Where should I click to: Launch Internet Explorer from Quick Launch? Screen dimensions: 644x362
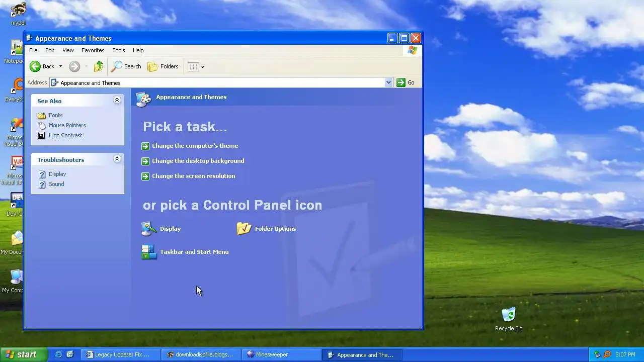click(58, 354)
